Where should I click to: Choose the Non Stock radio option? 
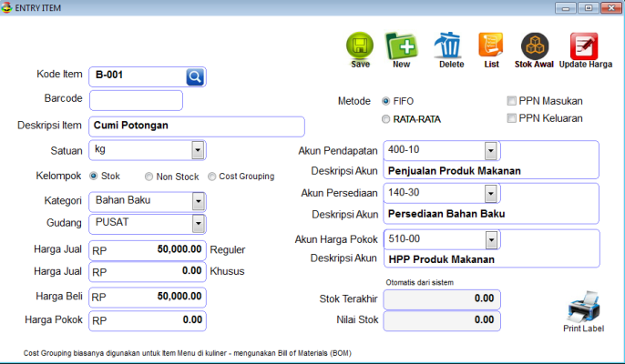(149, 177)
